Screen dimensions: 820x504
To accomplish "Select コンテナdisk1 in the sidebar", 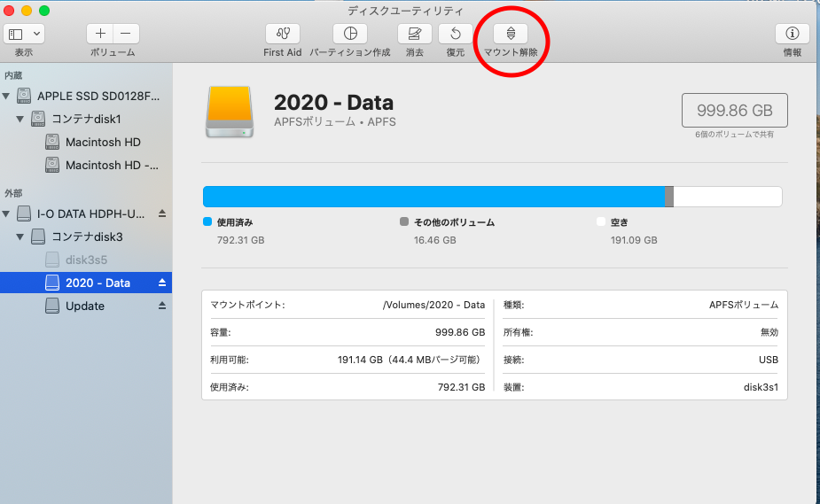I will click(86, 119).
